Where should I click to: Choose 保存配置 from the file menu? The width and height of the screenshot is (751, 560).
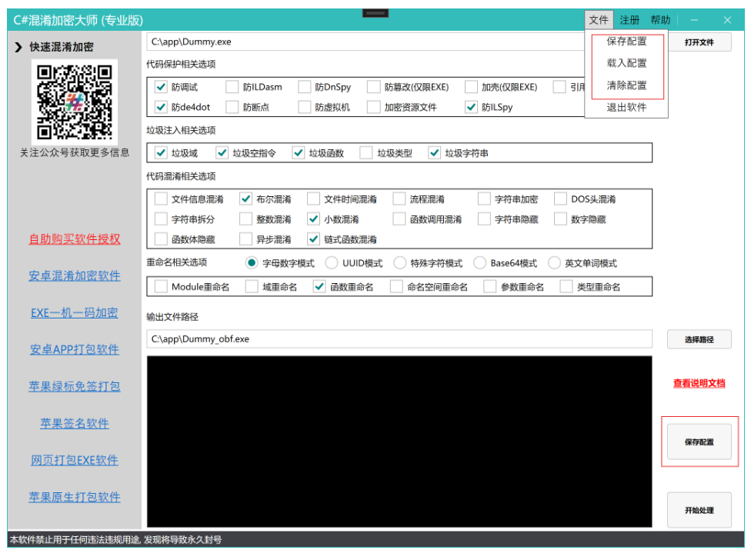[626, 42]
